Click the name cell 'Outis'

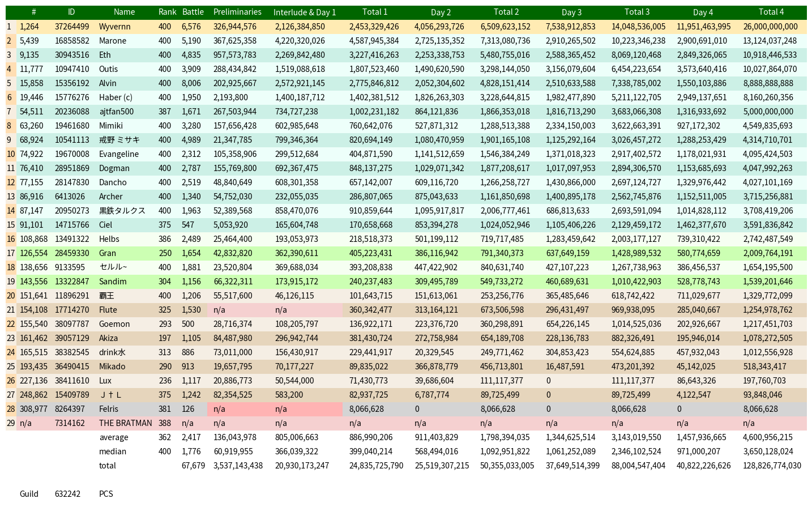(109, 69)
